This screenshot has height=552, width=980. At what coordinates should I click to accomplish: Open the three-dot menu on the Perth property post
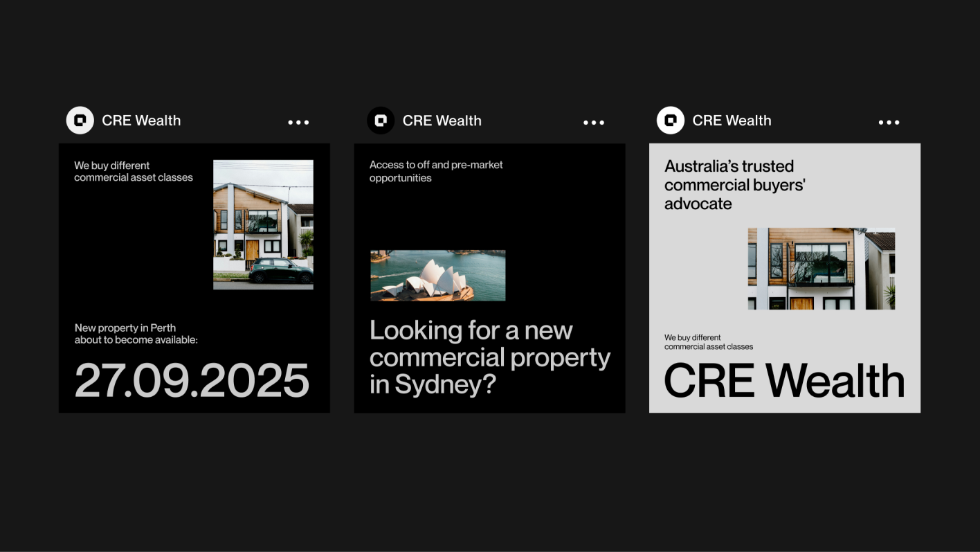[x=298, y=123]
